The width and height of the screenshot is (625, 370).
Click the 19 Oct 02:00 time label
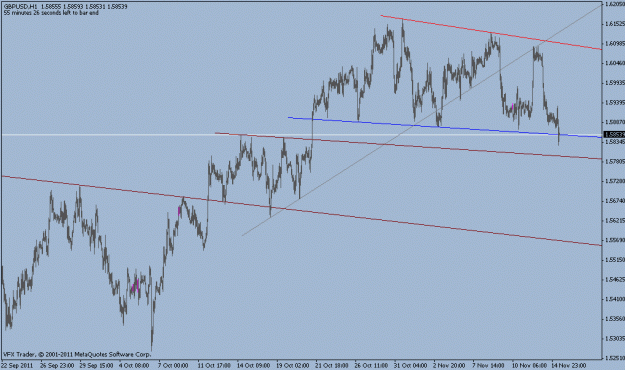click(x=293, y=365)
